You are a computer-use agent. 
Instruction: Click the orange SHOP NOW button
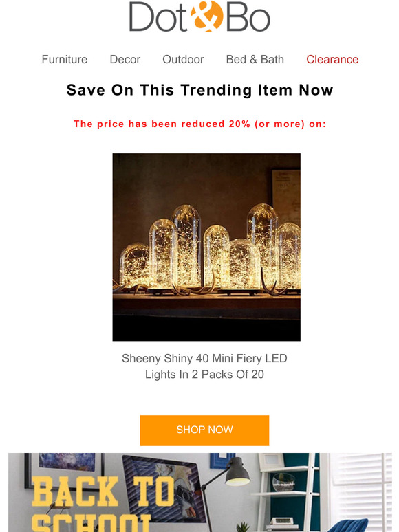[204, 430]
